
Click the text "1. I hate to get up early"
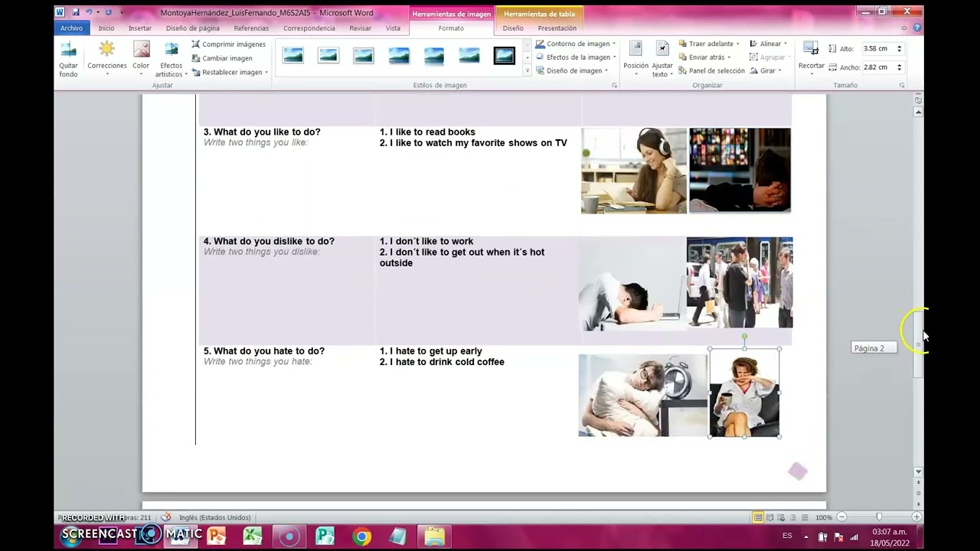click(430, 351)
